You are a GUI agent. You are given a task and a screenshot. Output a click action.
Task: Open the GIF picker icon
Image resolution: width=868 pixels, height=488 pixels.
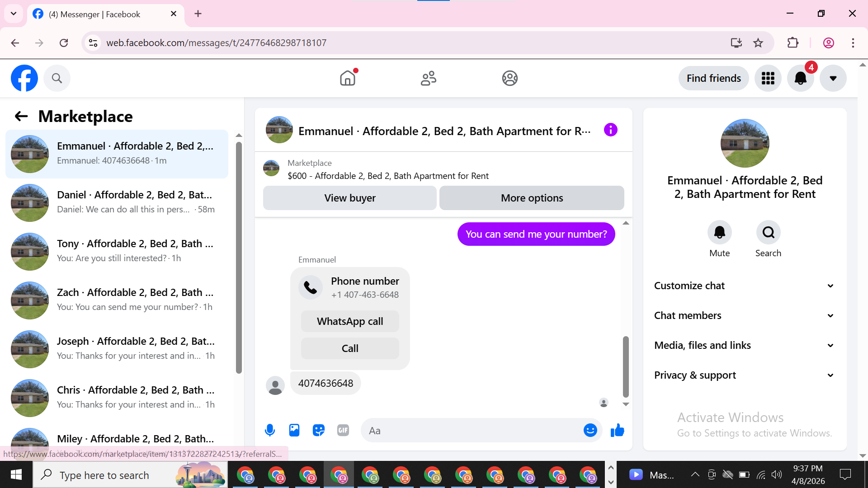coord(343,430)
